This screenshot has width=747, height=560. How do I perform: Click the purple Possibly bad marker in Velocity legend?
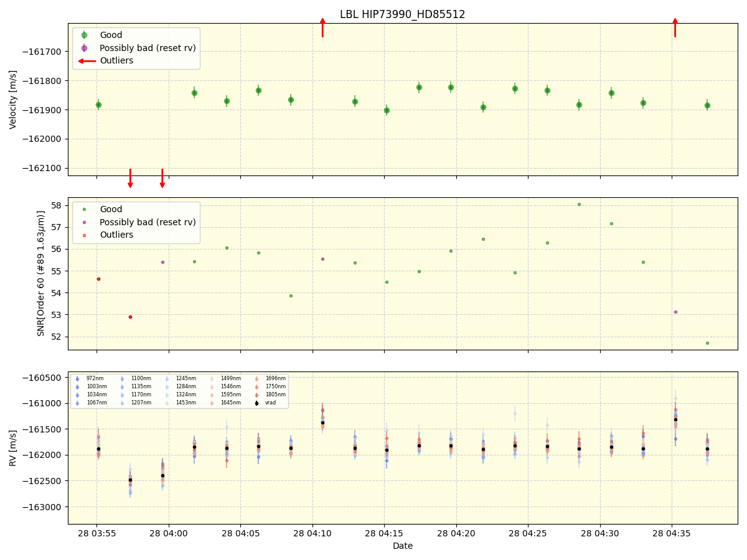(x=84, y=48)
